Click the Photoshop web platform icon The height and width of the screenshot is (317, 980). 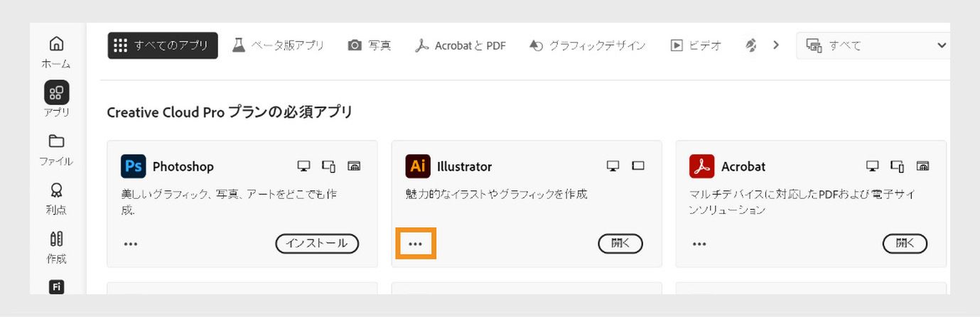(354, 166)
